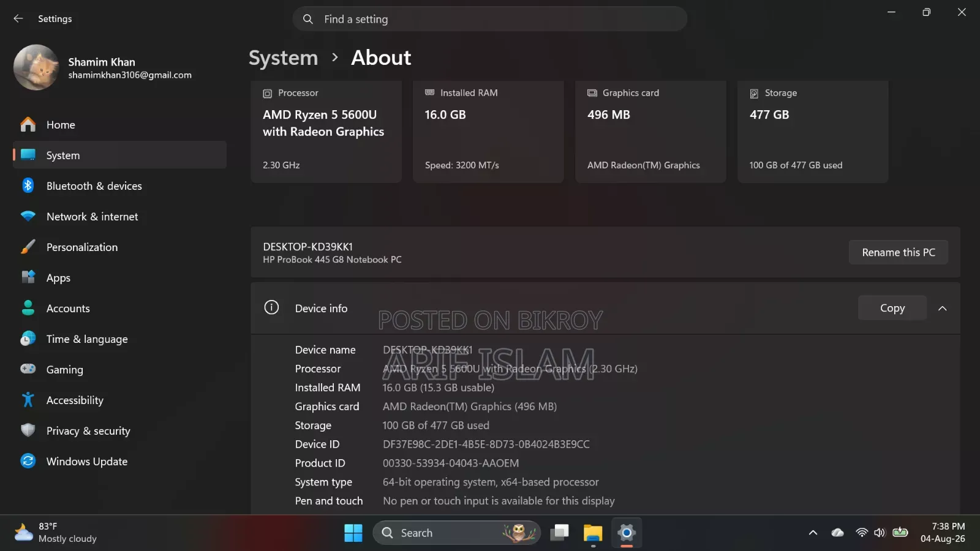The height and width of the screenshot is (551, 980).
Task: Open Privacy & security settings label
Action: [88, 431]
